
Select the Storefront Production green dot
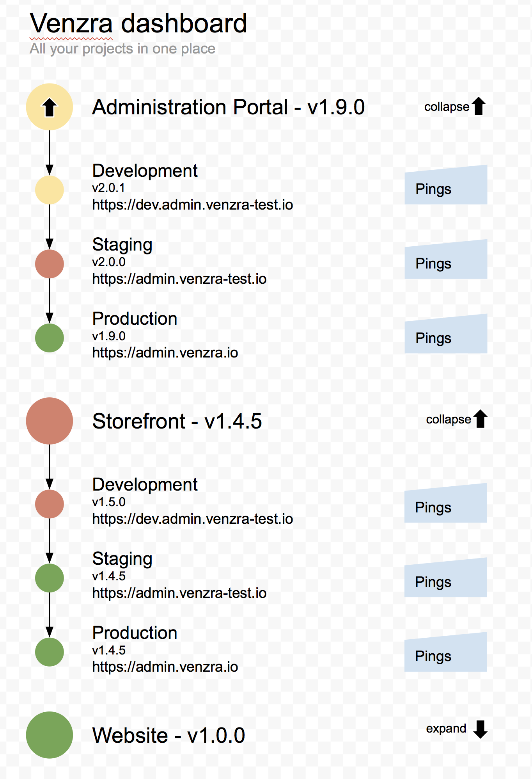[x=50, y=652]
